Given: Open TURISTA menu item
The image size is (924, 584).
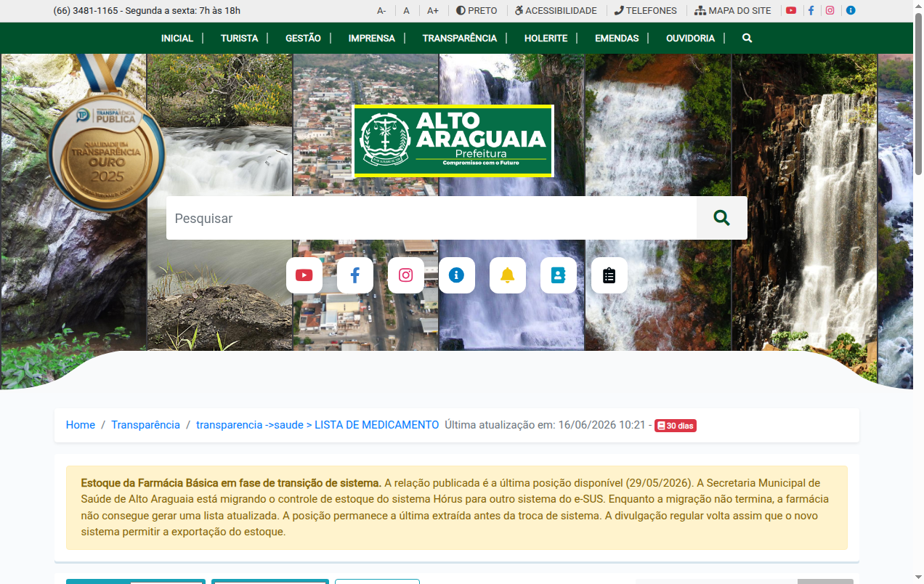Looking at the screenshot, I should [240, 38].
